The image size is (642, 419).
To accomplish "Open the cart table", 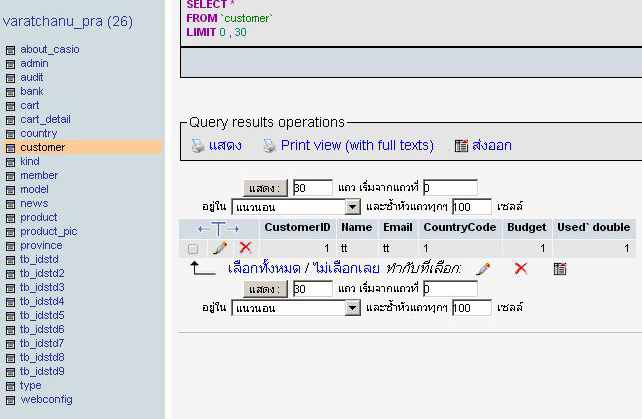I will [x=29, y=106].
